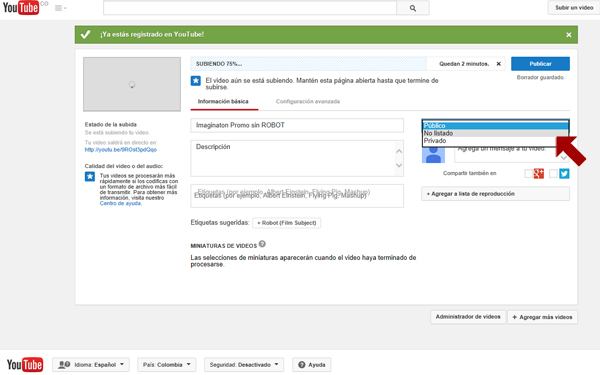Add suggested tag Robot (Film Subject)
The image size is (600, 375).
[287, 223]
